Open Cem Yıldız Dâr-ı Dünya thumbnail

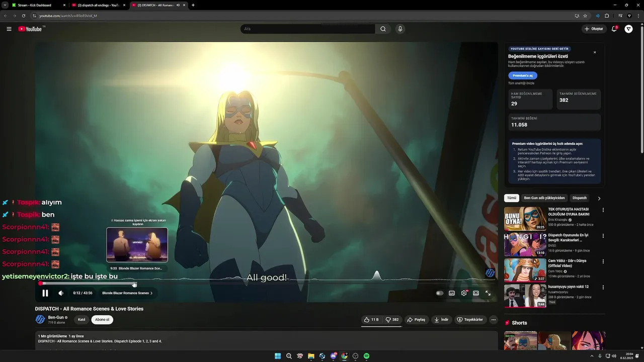pyautogui.click(x=525, y=270)
